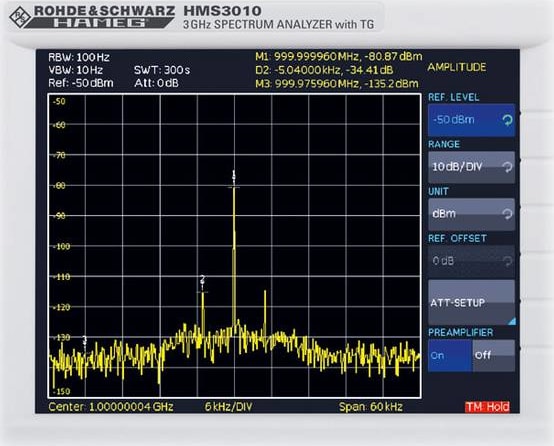Click the Center 1.00000004 GHz readout
Screen dimensions: 554x446
point(111,407)
